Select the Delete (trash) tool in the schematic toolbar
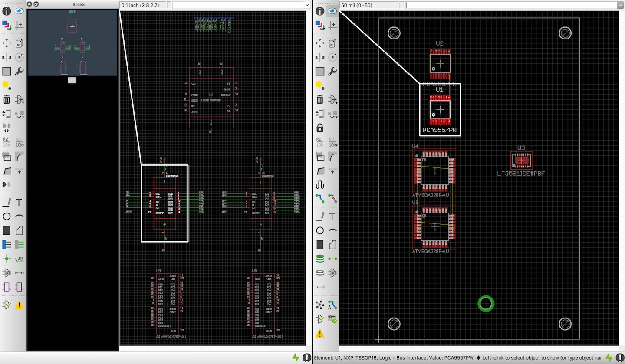This screenshot has height=364, width=625. (7, 100)
